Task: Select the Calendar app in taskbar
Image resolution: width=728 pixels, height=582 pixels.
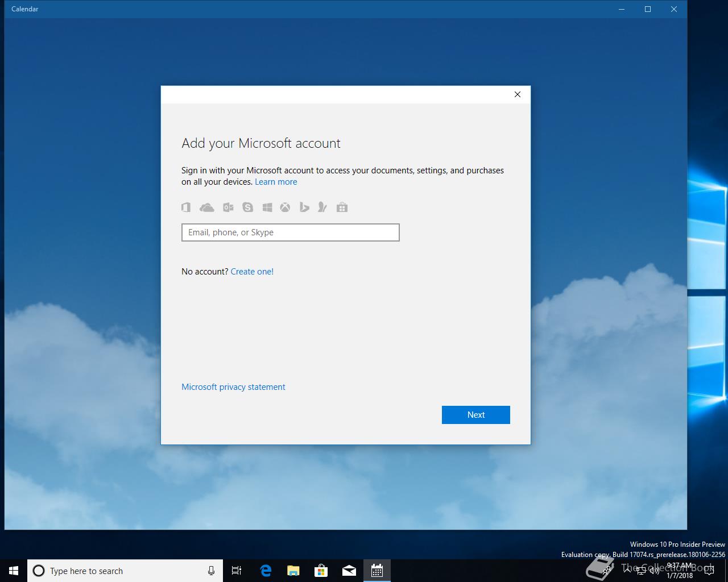Action: 377,571
